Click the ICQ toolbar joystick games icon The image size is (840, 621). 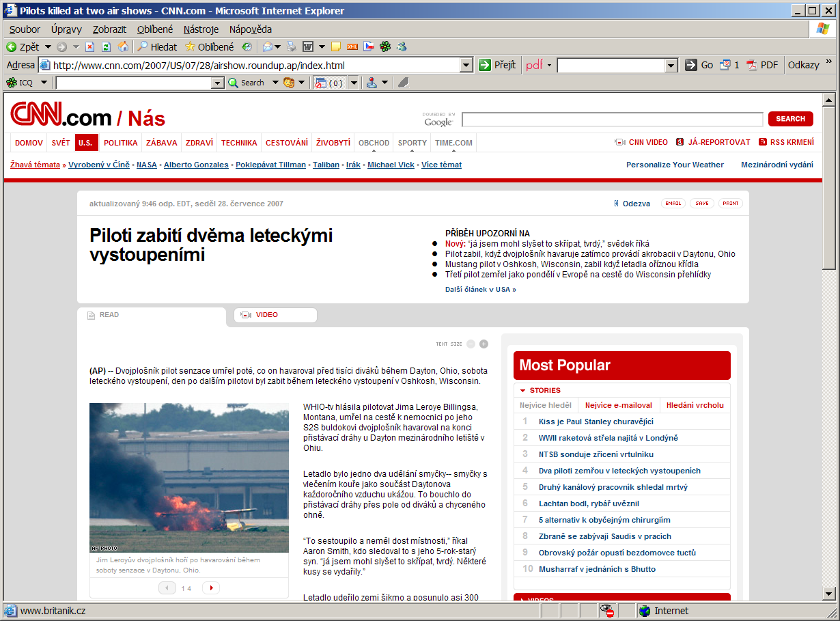[372, 83]
